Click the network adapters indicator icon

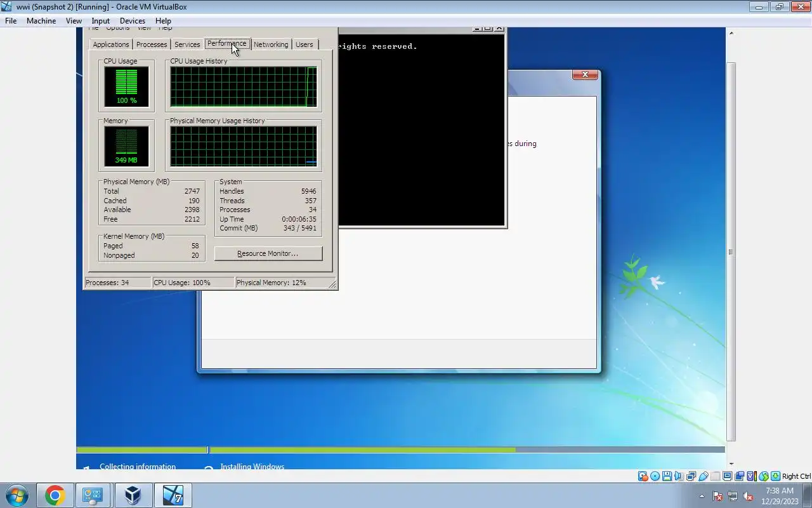pyautogui.click(x=691, y=476)
